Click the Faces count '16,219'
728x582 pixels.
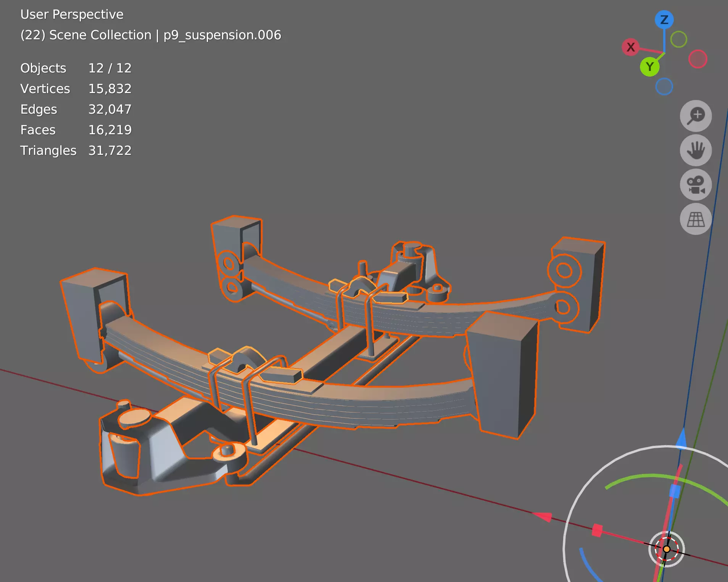tap(110, 130)
